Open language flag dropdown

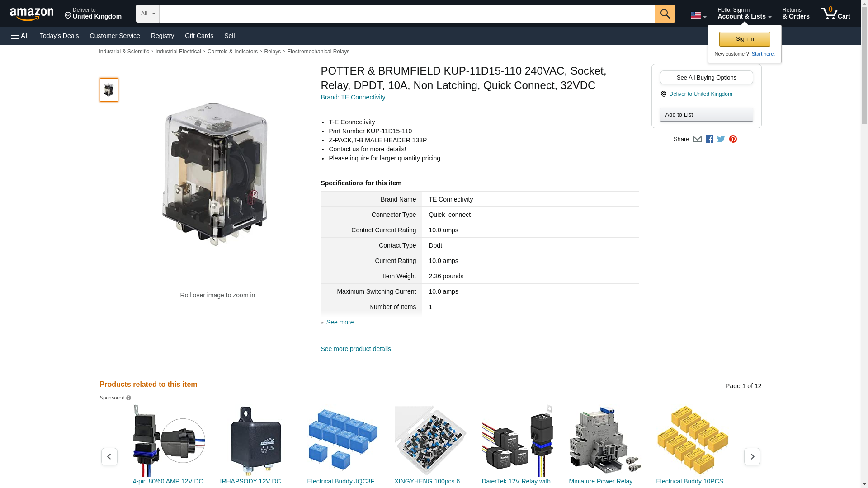coord(698,15)
